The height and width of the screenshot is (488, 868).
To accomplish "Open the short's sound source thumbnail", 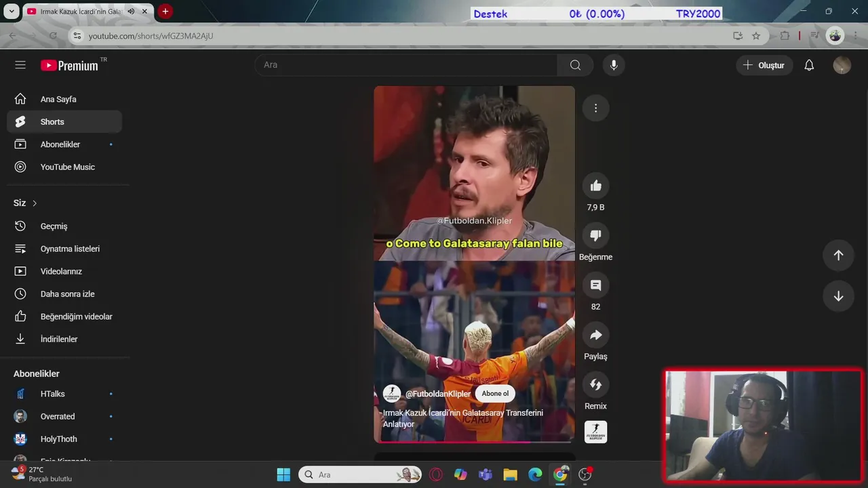I will (x=596, y=432).
